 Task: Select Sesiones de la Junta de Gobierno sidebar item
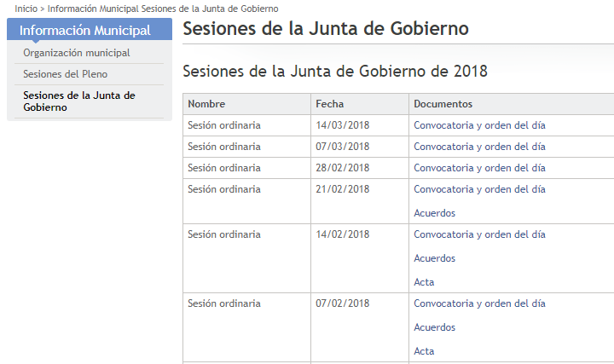pos(79,101)
